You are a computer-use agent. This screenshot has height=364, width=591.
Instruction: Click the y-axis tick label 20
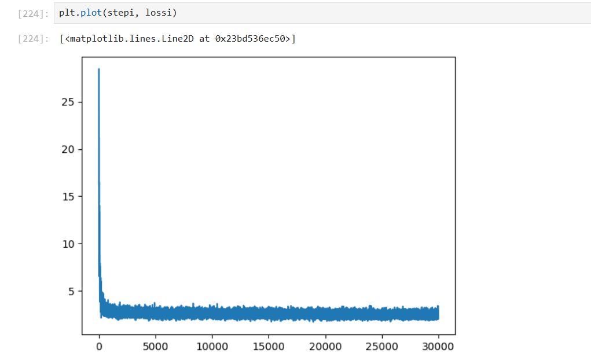coord(69,149)
